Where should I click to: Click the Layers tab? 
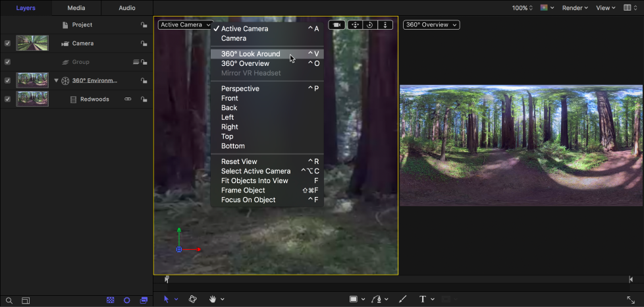[26, 8]
